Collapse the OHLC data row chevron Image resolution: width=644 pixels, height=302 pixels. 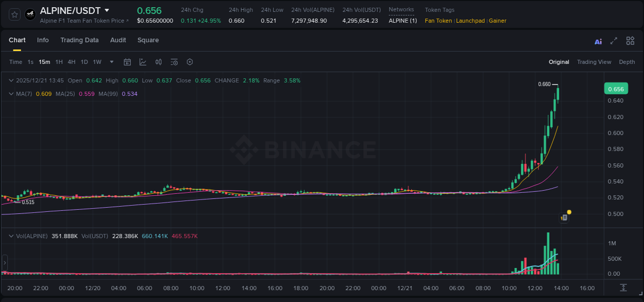coord(10,80)
